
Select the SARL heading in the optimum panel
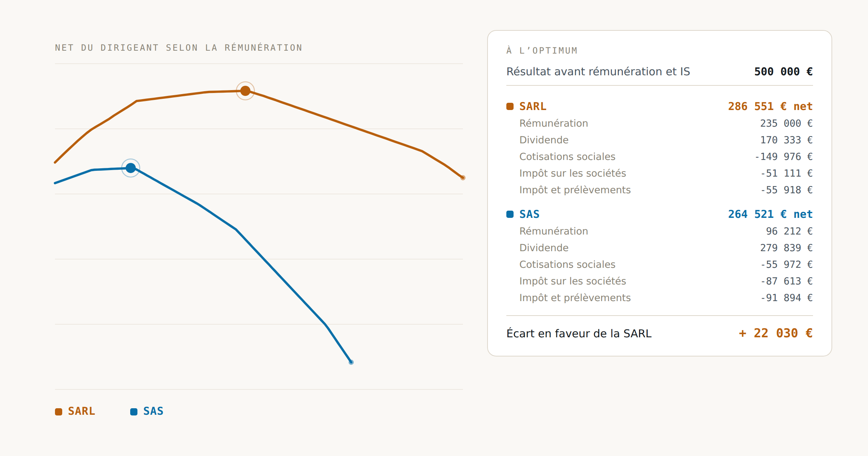(533, 106)
